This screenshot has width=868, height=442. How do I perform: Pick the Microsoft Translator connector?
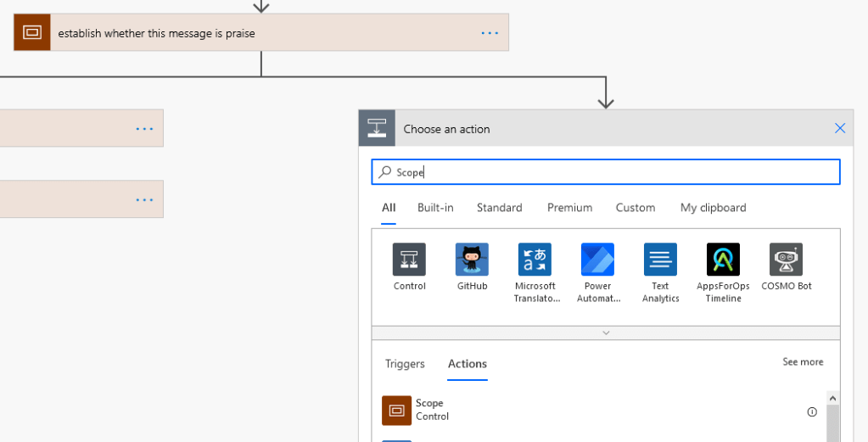point(535,260)
